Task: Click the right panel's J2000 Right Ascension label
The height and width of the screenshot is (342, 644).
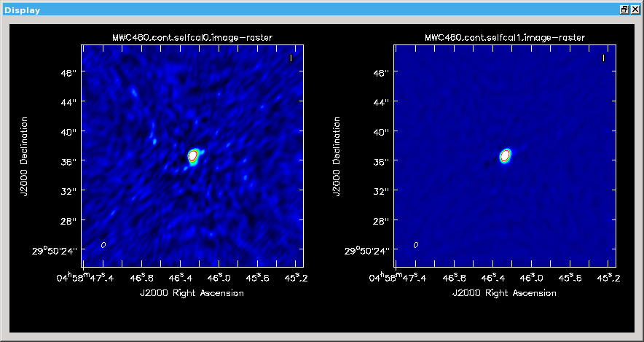Action: (x=505, y=292)
